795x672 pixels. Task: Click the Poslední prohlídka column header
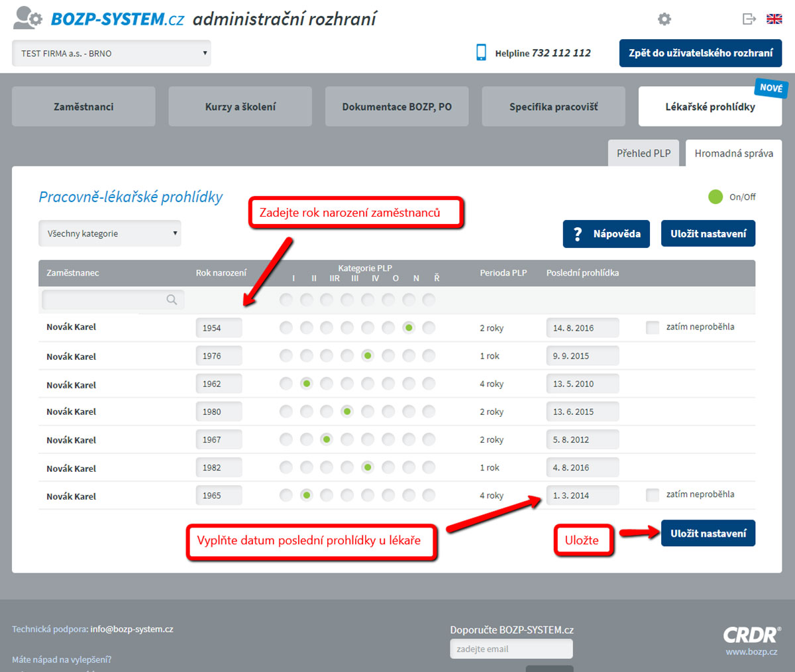(x=582, y=273)
